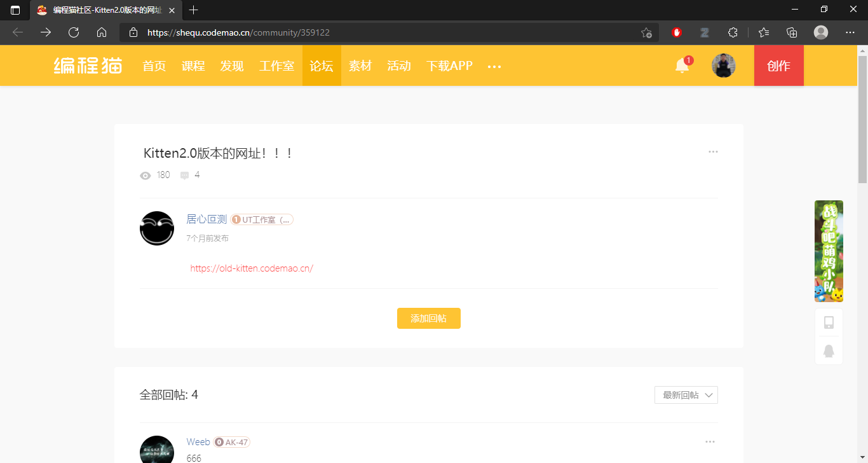
Task: Open 活动 navigation item
Action: click(x=399, y=66)
